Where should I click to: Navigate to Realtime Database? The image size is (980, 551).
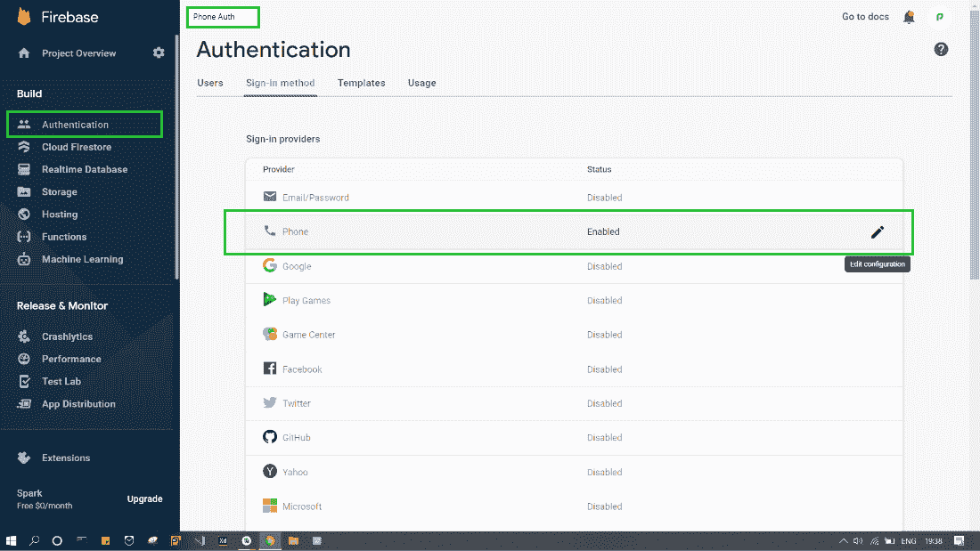(x=85, y=169)
